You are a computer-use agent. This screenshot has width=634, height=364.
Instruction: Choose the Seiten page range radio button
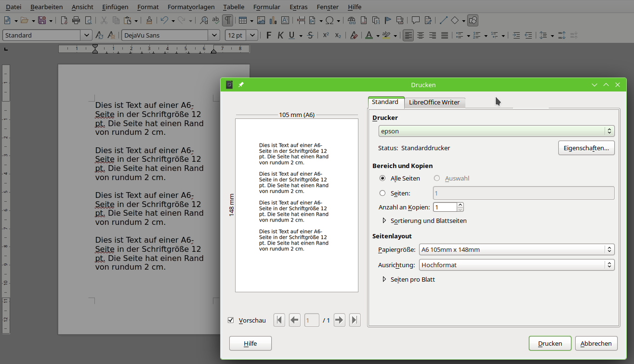pos(383,193)
